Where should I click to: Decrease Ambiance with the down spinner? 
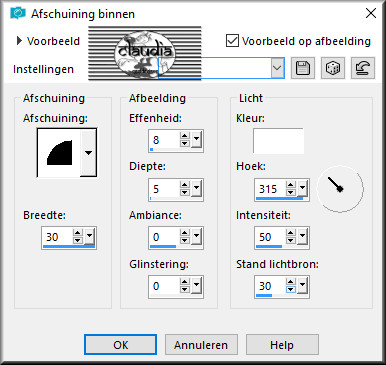[185, 240]
